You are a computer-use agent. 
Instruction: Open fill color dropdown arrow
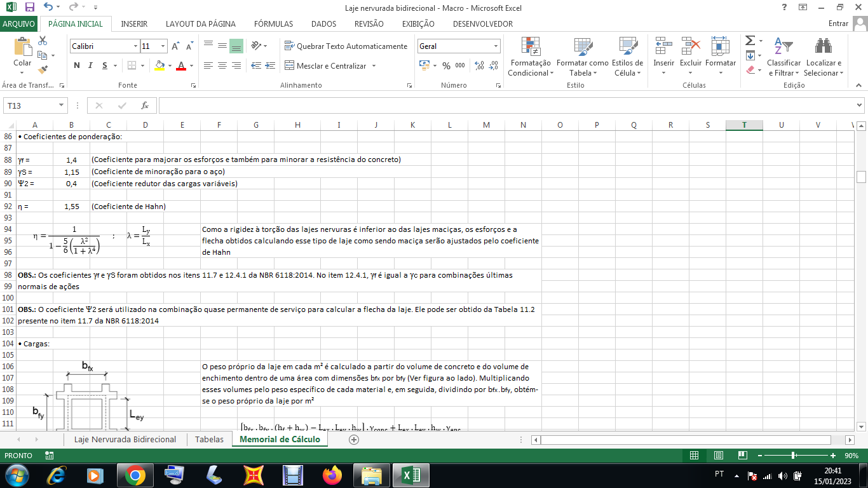click(170, 65)
